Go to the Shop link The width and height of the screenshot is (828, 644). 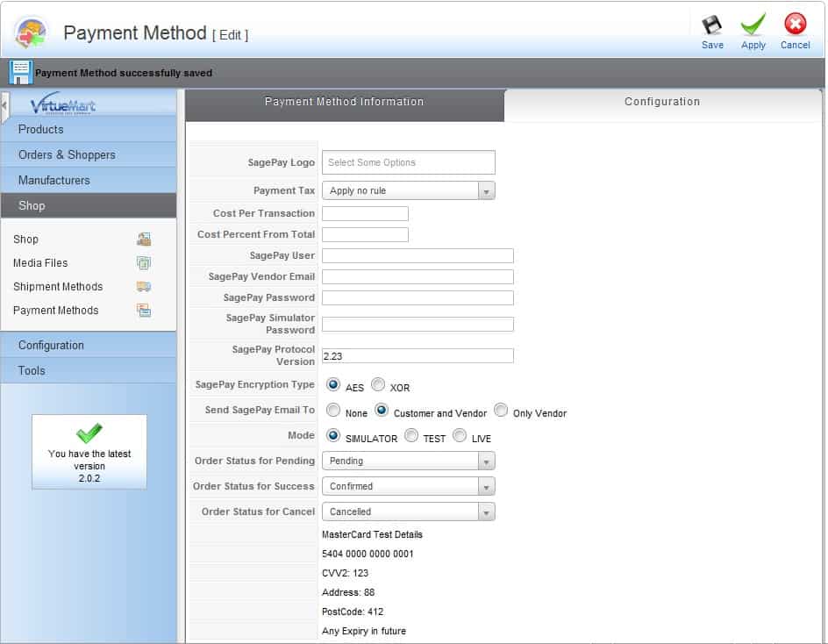pos(25,240)
